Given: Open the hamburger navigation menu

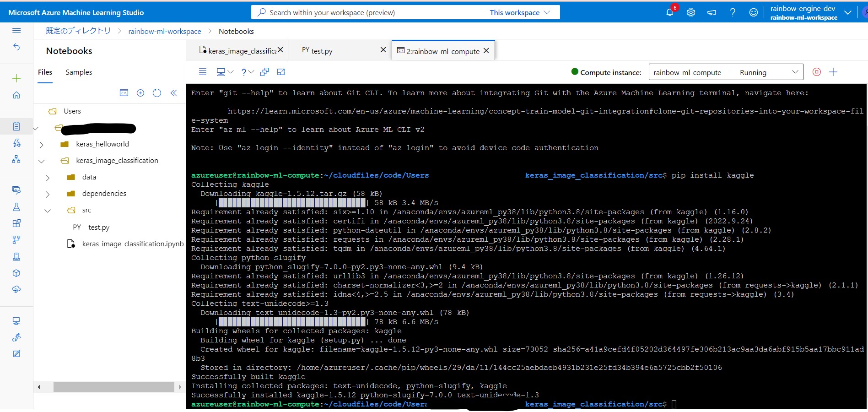Looking at the screenshot, I should tap(16, 30).
